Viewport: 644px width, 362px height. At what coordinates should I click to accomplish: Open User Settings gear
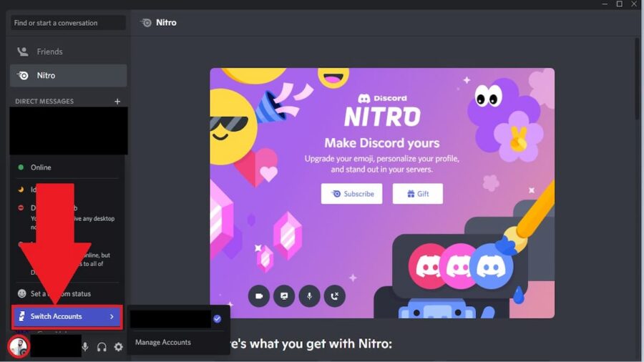119,347
